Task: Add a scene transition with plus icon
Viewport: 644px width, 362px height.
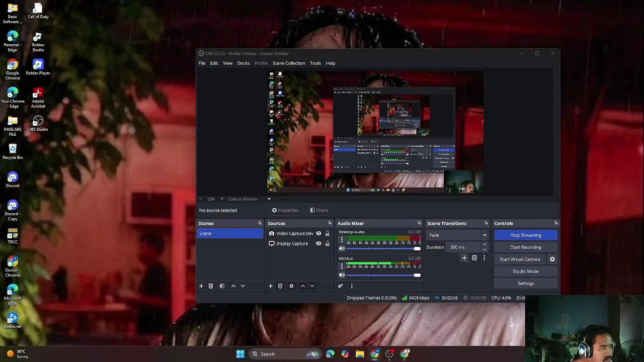Action: 464,258
